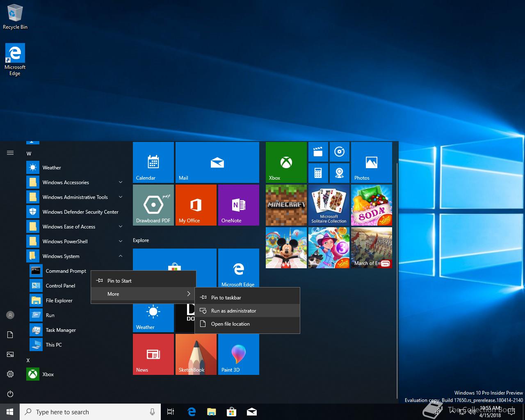This screenshot has height=420, width=525.
Task: Open the Disney Magic Kingdoms tile
Action: point(286,248)
